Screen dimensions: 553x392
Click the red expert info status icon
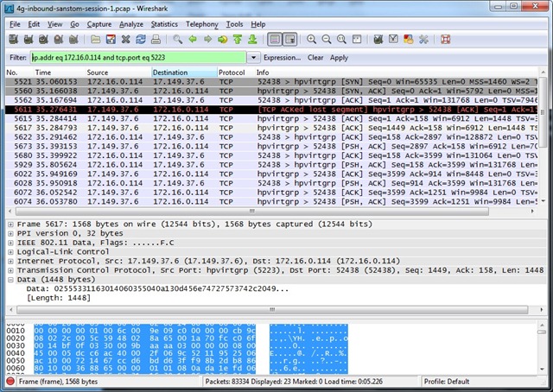click(10, 381)
